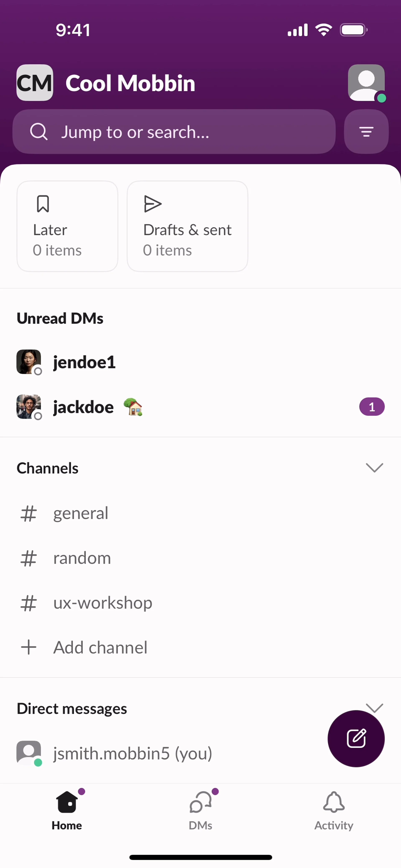The height and width of the screenshot is (868, 401).
Task: Open unread DM from jackdoe
Action: click(200, 407)
